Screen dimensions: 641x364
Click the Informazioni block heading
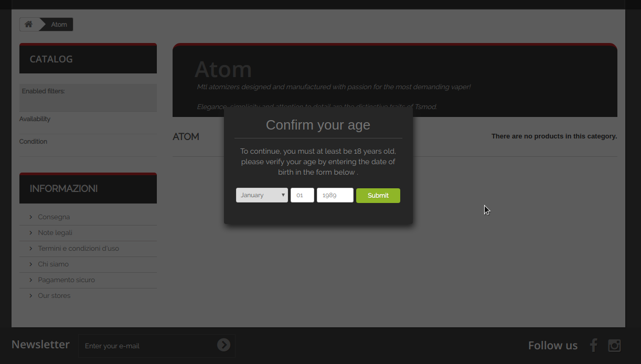pyautogui.click(x=88, y=189)
